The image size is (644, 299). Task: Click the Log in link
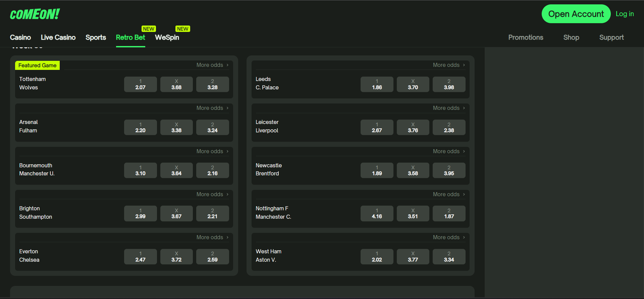coord(625,14)
